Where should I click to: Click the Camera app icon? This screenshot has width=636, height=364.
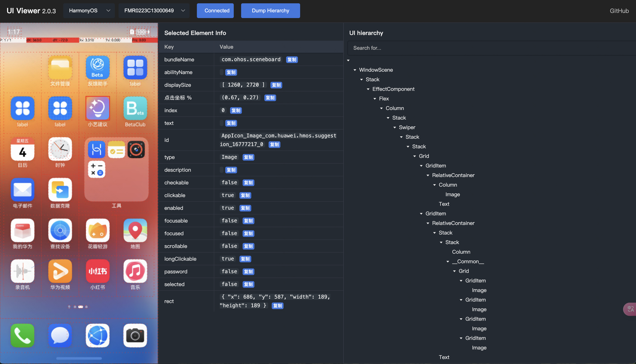pyautogui.click(x=135, y=335)
